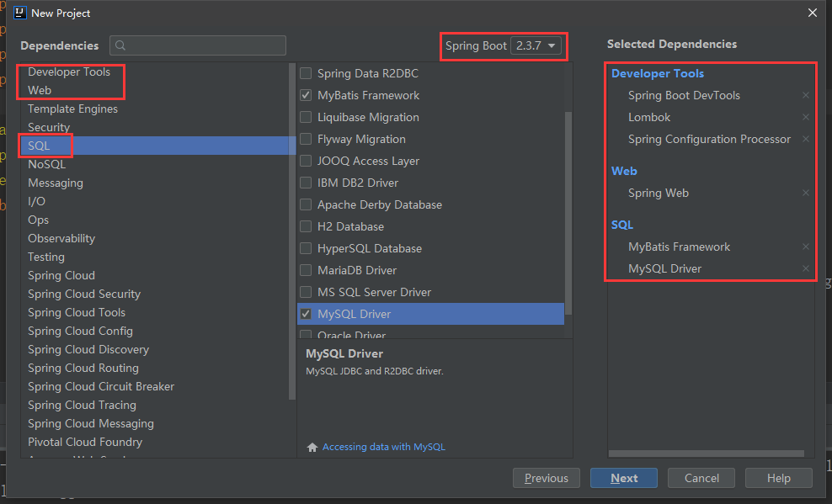The width and height of the screenshot is (832, 504).
Task: Select Spring Cloud Tracing category
Action: point(83,406)
